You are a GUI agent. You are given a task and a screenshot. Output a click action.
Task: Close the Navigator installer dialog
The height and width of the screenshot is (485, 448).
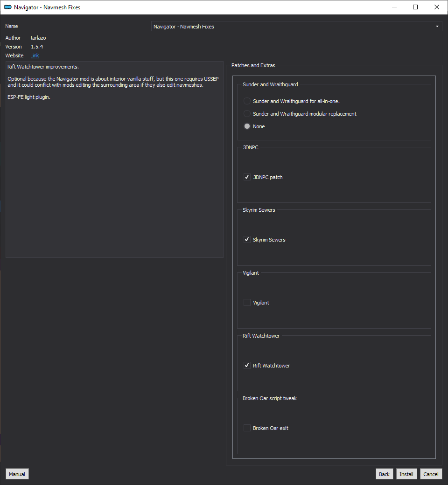tap(436, 7)
